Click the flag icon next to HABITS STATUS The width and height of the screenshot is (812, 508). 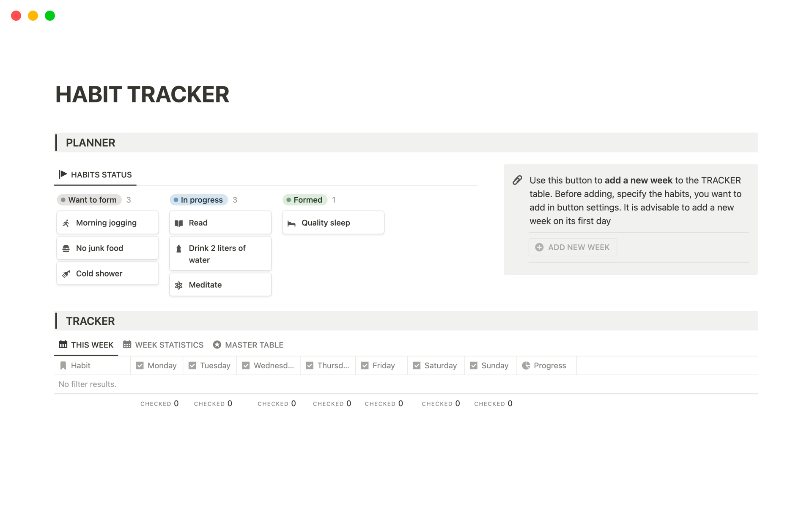click(62, 174)
